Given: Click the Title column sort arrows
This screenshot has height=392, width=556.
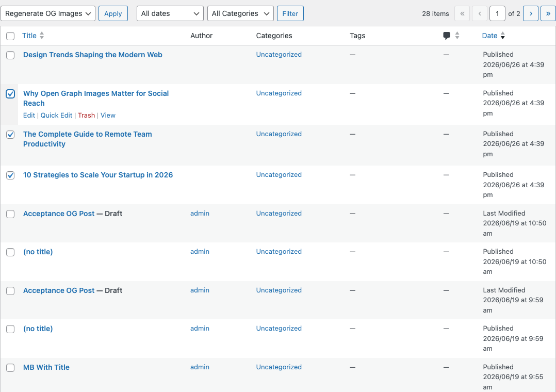Looking at the screenshot, I should [x=41, y=36].
